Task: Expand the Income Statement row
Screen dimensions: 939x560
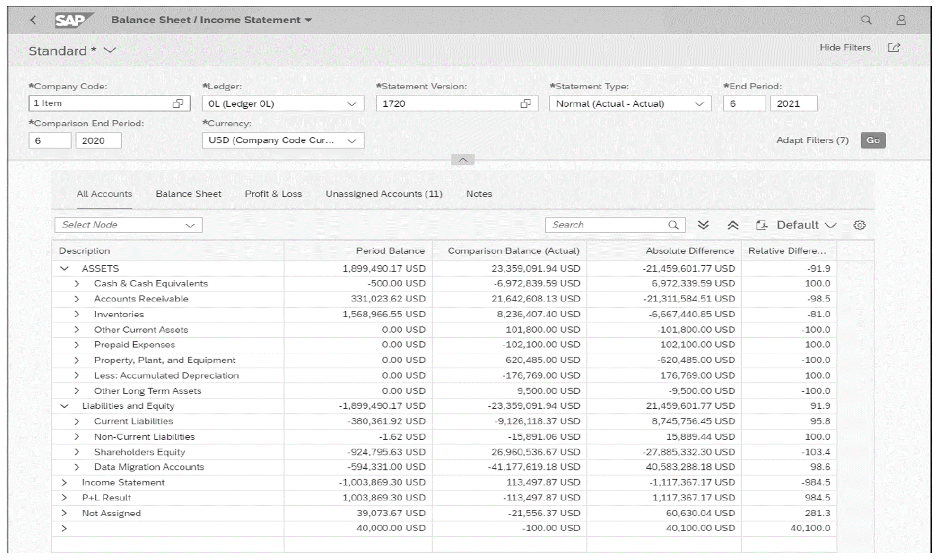Action: tap(64, 482)
